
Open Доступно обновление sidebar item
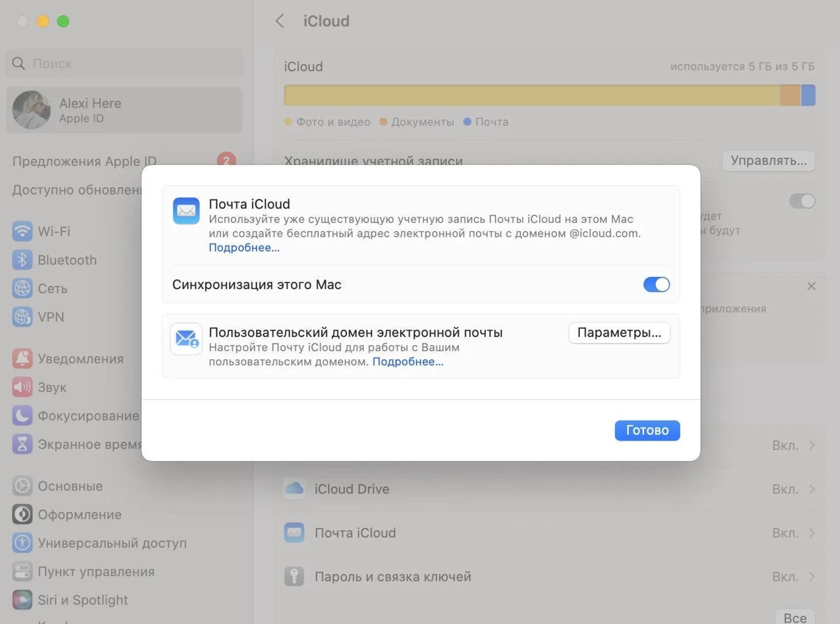pos(76,190)
